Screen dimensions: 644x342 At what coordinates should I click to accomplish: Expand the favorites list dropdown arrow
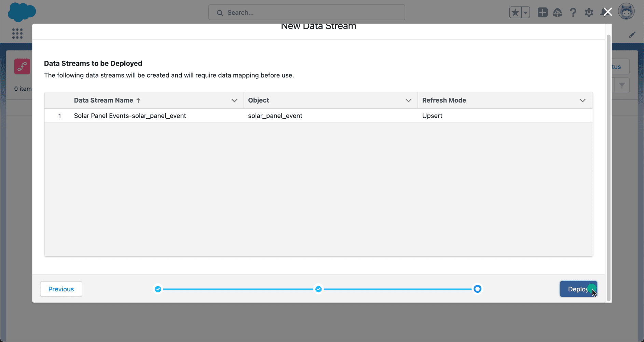point(525,13)
